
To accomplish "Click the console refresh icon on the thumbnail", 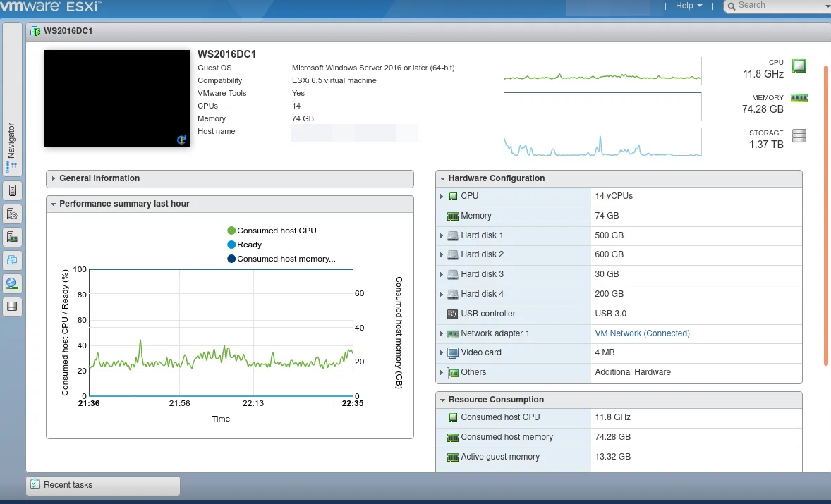I will (x=181, y=140).
